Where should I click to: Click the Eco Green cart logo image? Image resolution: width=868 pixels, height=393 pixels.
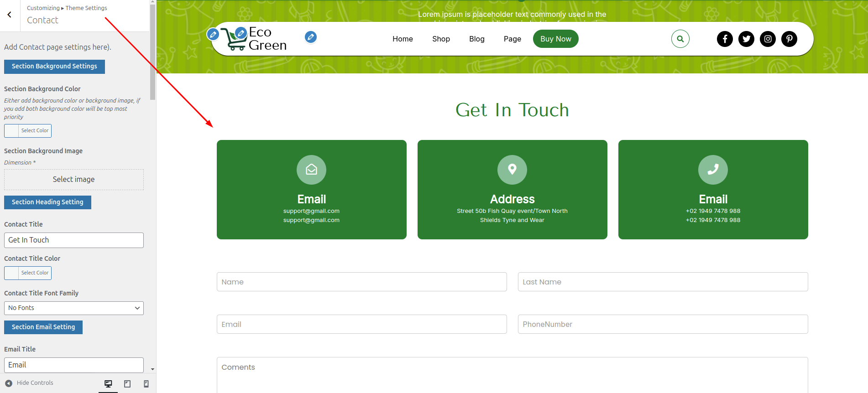coord(234,40)
